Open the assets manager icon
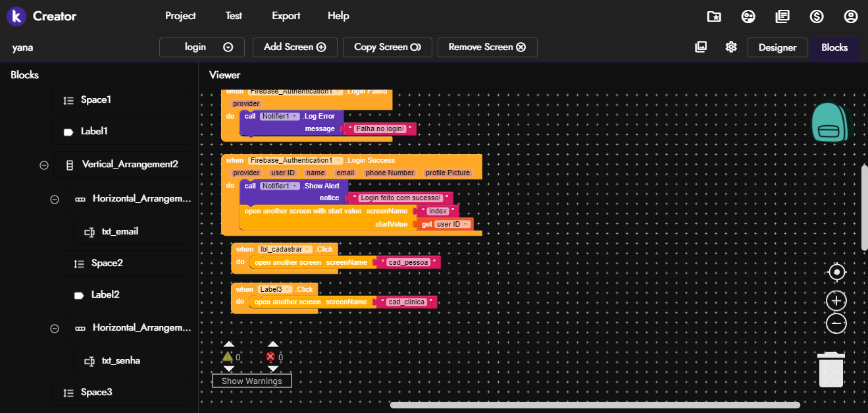This screenshot has width=868, height=413. click(x=701, y=47)
